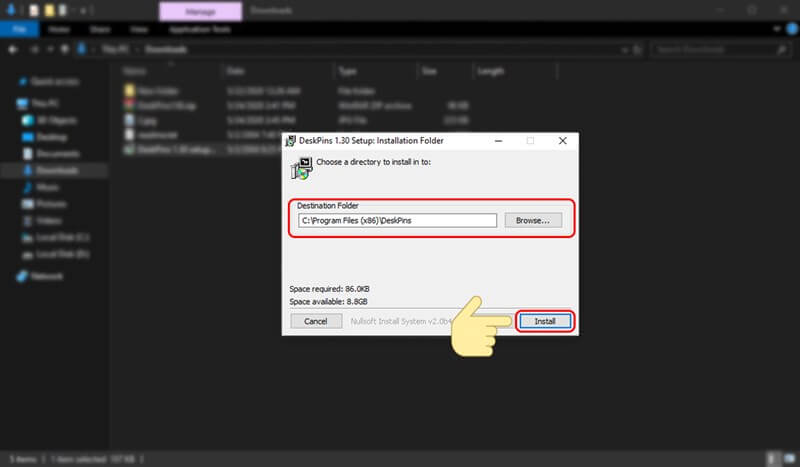The width and height of the screenshot is (800, 467).
Task: Click the Cancel button in setup dialog
Action: click(316, 321)
